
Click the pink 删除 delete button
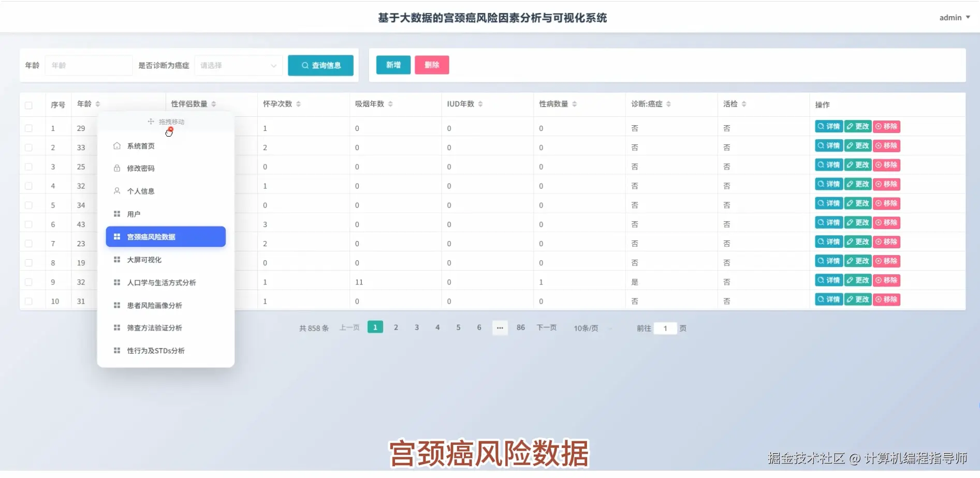(432, 65)
